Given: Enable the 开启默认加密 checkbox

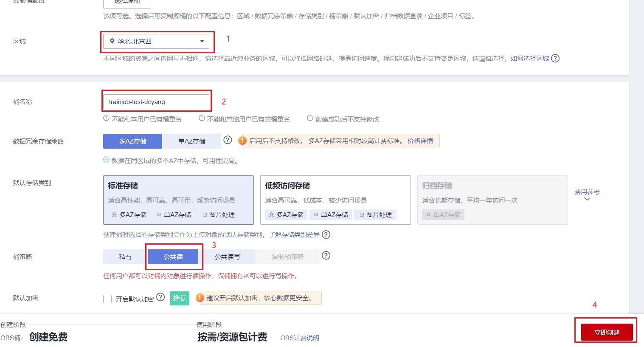Looking at the screenshot, I should (107, 299).
